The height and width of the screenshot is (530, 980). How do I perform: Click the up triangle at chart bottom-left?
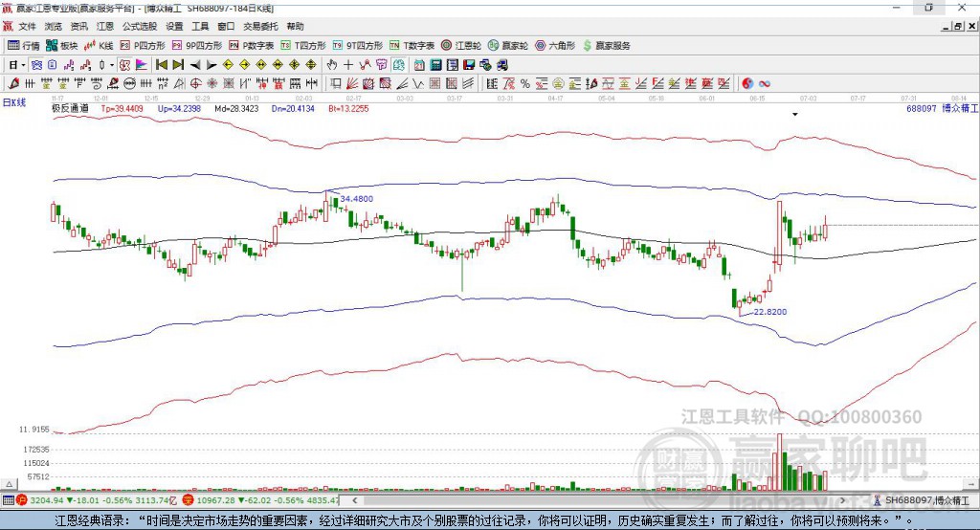(9, 484)
